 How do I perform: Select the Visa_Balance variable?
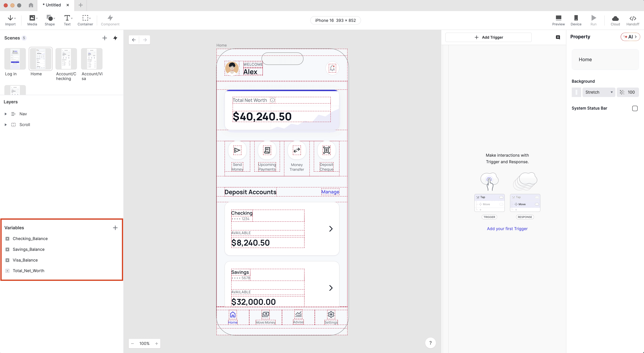click(25, 260)
